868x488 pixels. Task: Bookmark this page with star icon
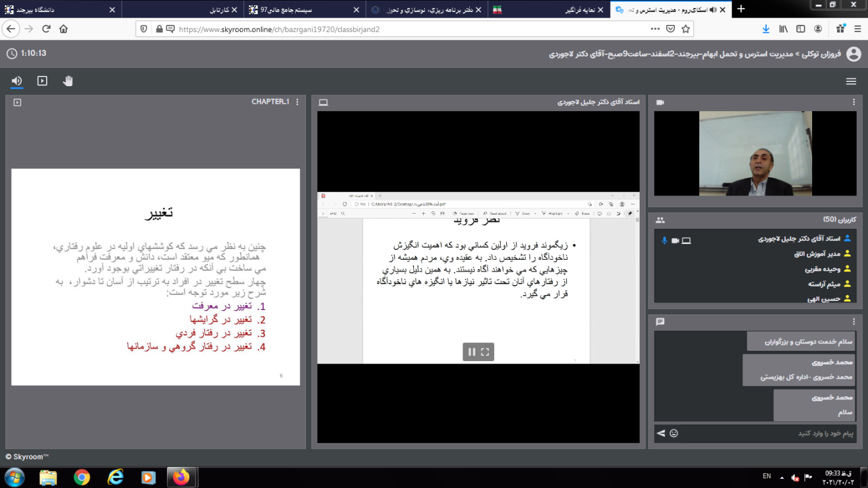(686, 29)
